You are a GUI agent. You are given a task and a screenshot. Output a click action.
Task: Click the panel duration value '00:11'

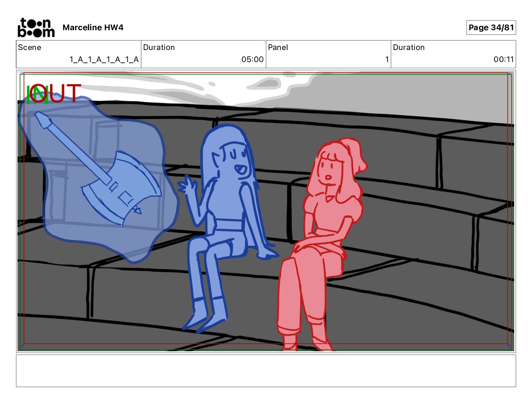503,59
